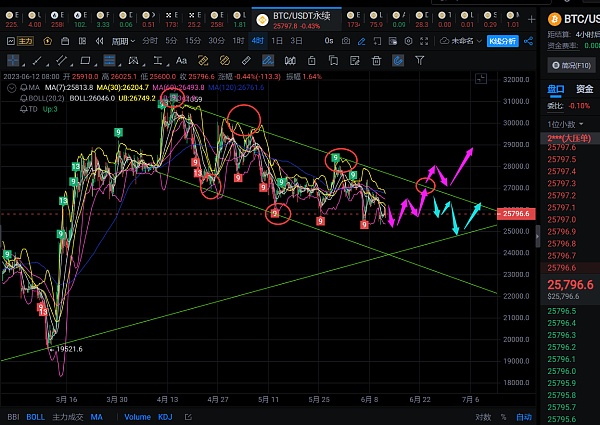Click the icon right of K线分析
This screenshot has width=600, height=425.
(530, 41)
